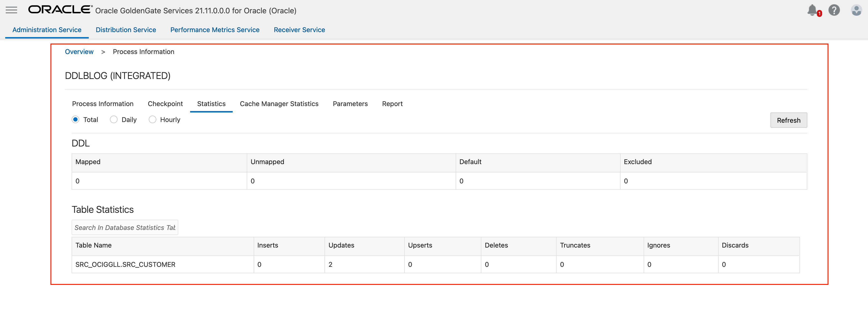Select the Hourly statistics radio button
The height and width of the screenshot is (312, 868).
coord(152,120)
